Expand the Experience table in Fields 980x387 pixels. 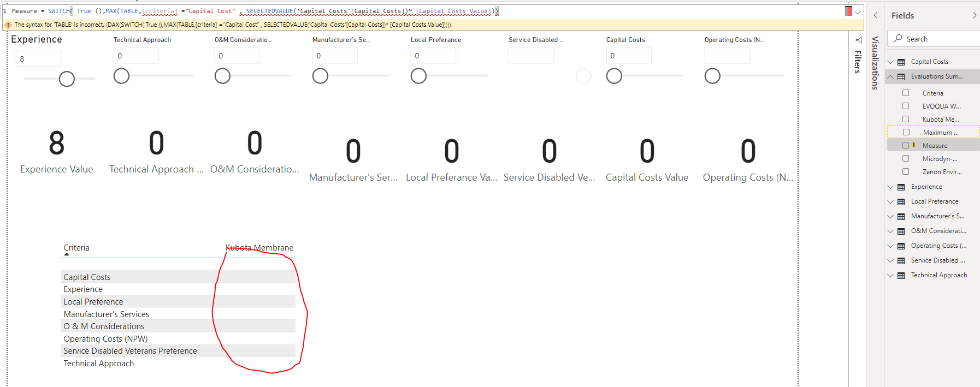tap(890, 187)
